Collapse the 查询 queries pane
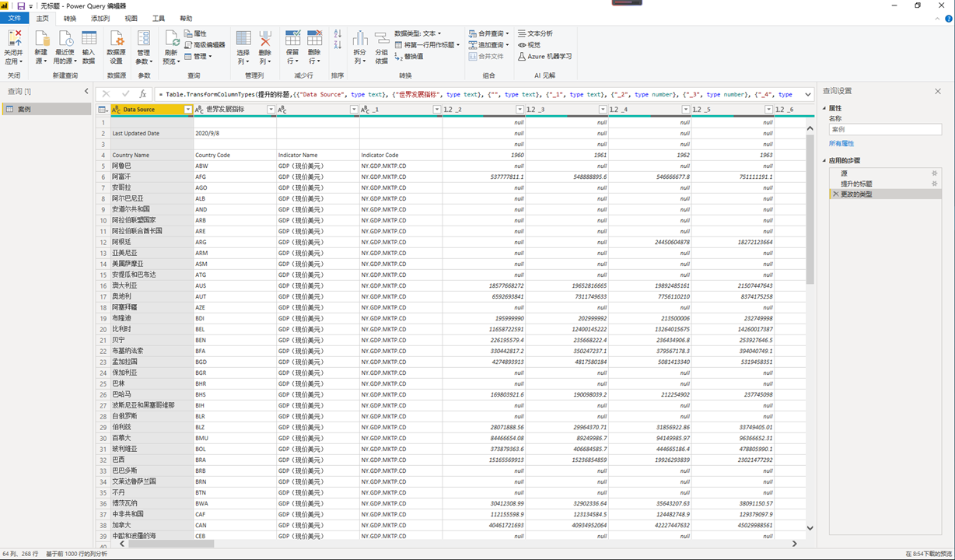Viewport: 955px width, 560px height. tap(86, 91)
